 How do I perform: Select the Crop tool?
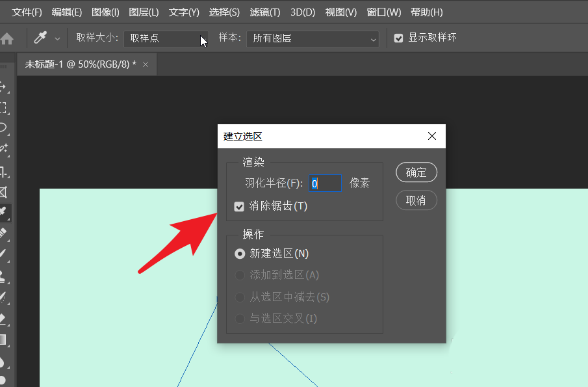tap(3, 172)
